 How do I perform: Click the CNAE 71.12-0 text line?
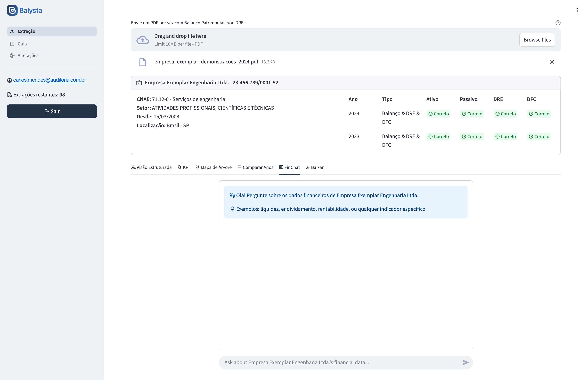point(181,100)
